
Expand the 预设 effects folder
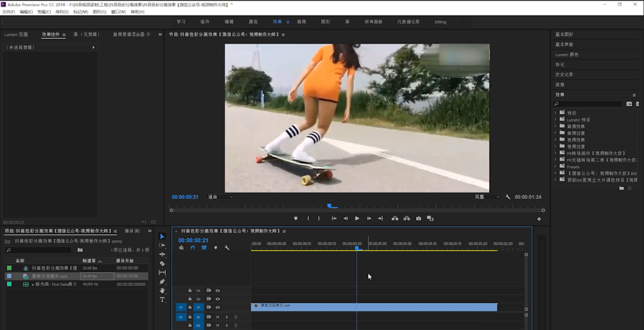555,113
